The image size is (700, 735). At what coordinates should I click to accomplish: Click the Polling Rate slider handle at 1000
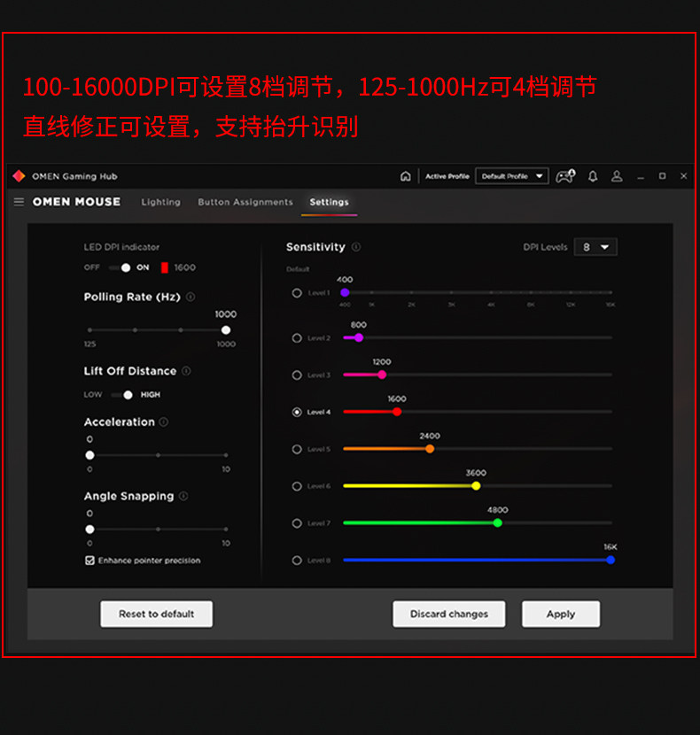(226, 330)
